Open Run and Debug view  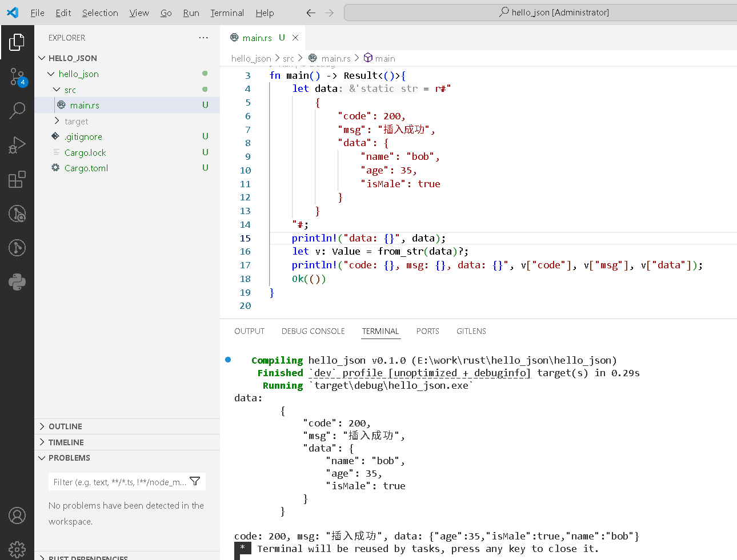[17, 145]
